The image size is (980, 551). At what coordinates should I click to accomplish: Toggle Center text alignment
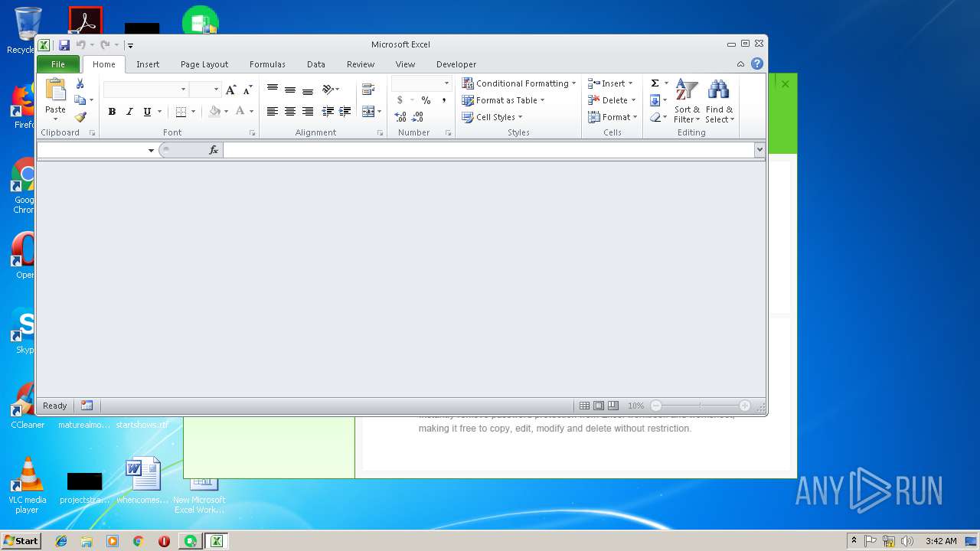(x=289, y=112)
